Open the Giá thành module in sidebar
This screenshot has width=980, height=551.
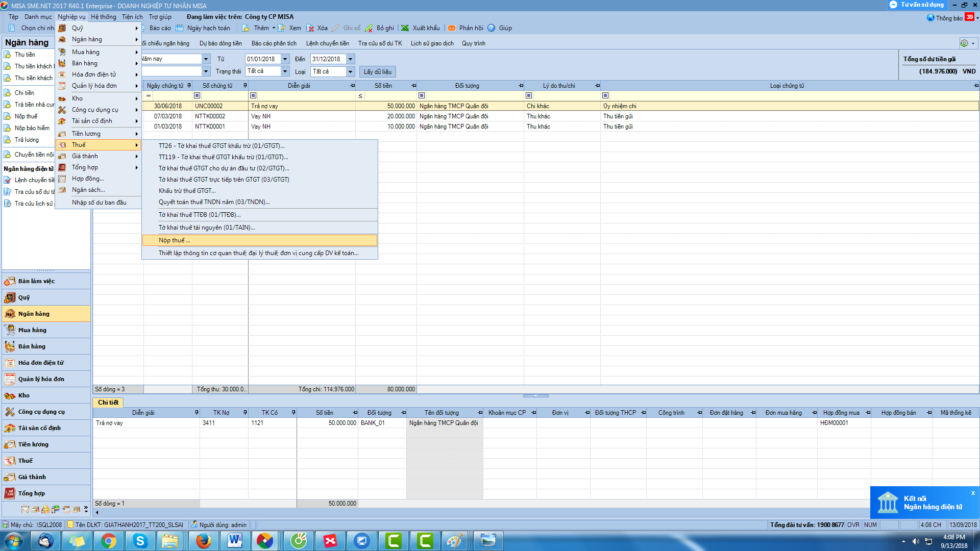[x=46, y=477]
